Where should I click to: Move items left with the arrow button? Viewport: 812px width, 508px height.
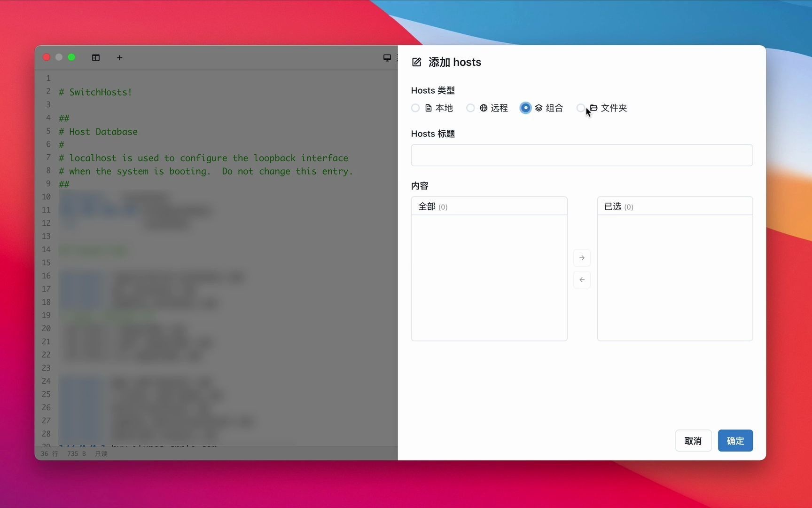tap(582, 280)
